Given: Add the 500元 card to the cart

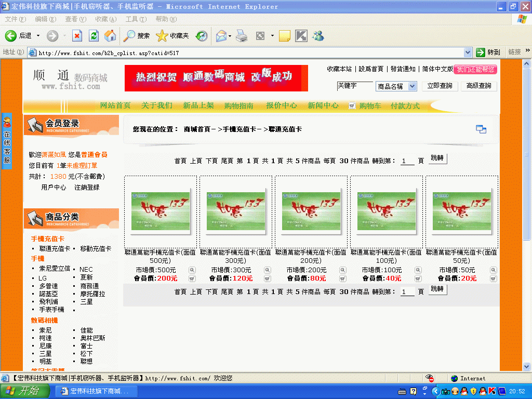Looking at the screenshot, I should pos(192,278).
